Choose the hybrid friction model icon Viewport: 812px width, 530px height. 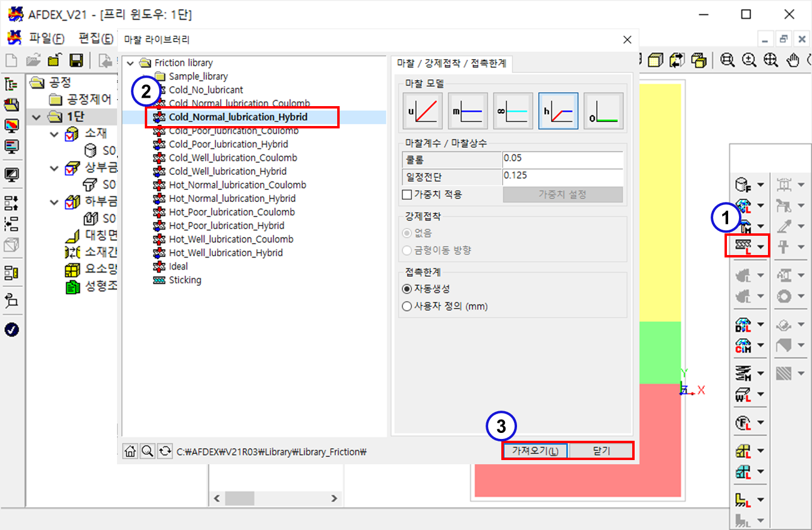pos(558,112)
